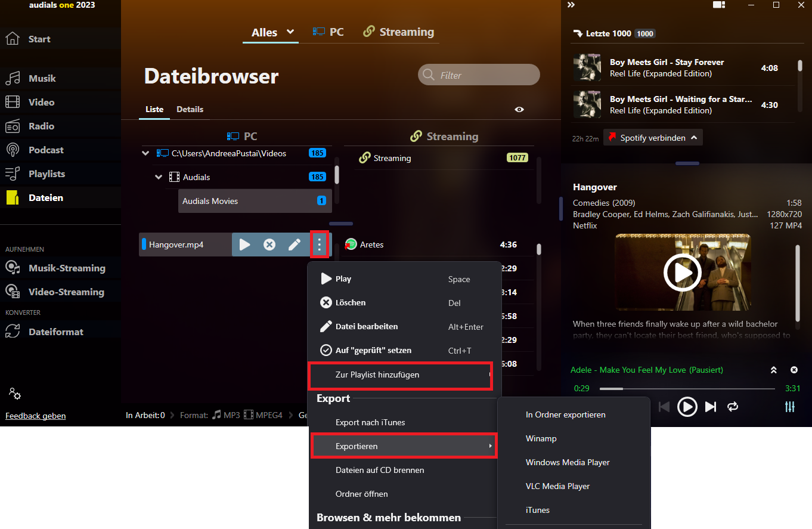Collapse sidebar with double-arrow icon
The width and height of the screenshot is (812, 529).
pyautogui.click(x=571, y=5)
